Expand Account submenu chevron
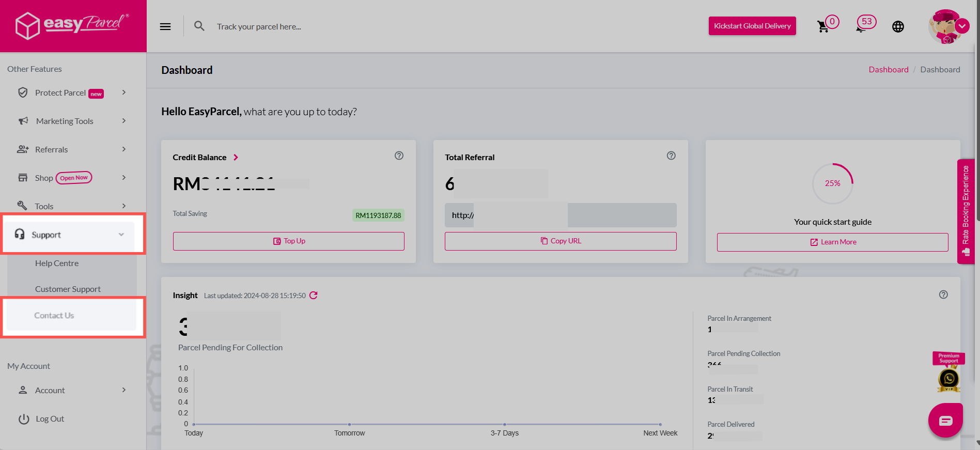980x450 pixels. (x=124, y=390)
